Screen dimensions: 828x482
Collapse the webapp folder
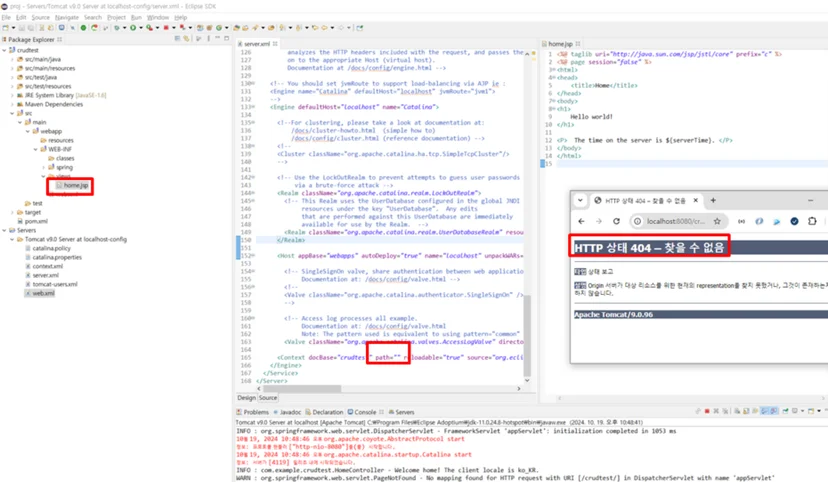tap(28, 131)
